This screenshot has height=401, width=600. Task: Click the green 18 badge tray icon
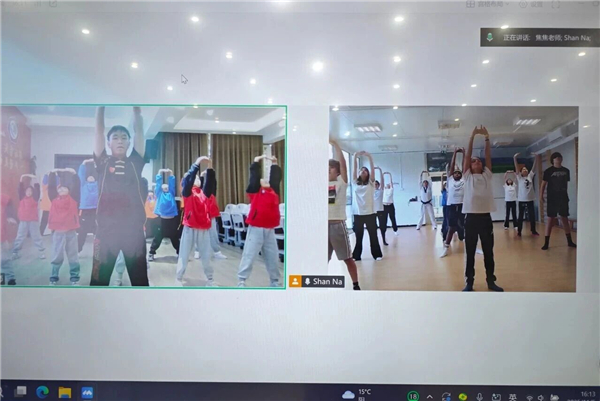coord(413,394)
